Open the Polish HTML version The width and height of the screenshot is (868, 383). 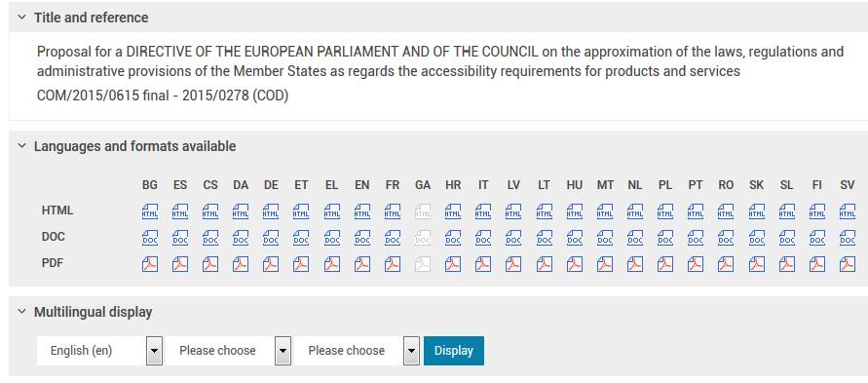664,211
